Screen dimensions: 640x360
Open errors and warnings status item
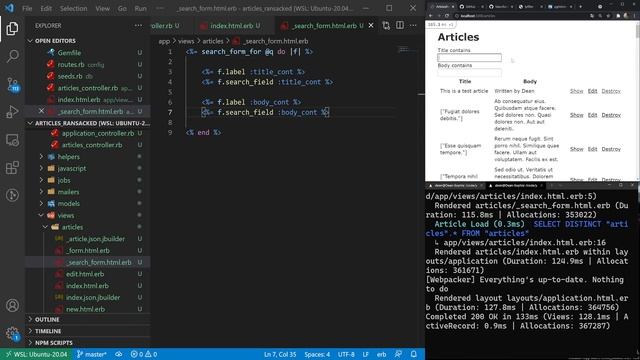pos(144,354)
